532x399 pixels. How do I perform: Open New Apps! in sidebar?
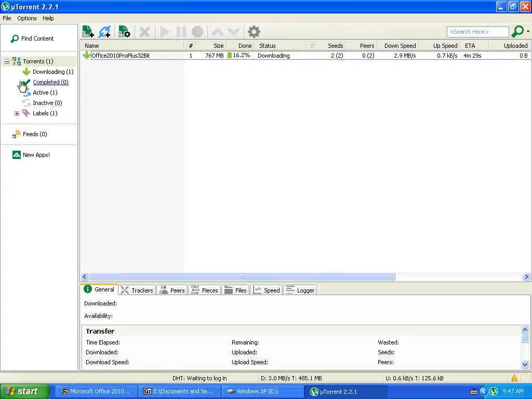click(x=36, y=155)
